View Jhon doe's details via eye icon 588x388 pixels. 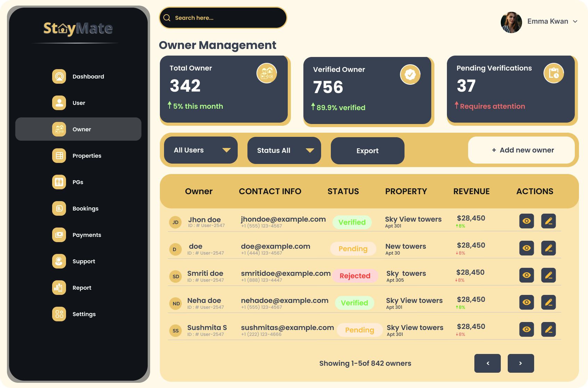526,221
